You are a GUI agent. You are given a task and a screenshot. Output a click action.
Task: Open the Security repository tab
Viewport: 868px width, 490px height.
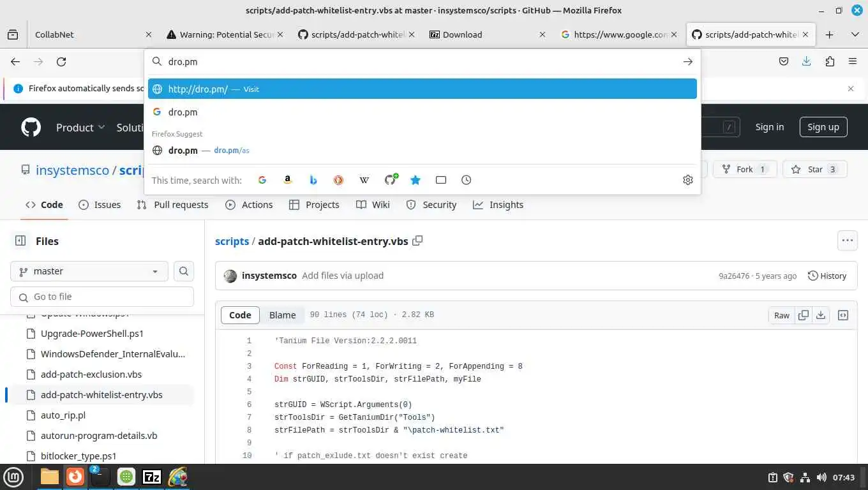tap(431, 205)
